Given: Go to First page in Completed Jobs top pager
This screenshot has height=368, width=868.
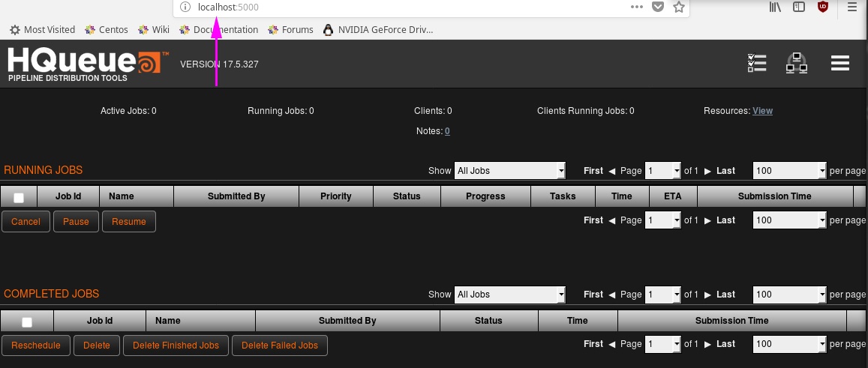Looking at the screenshot, I should click(593, 295).
